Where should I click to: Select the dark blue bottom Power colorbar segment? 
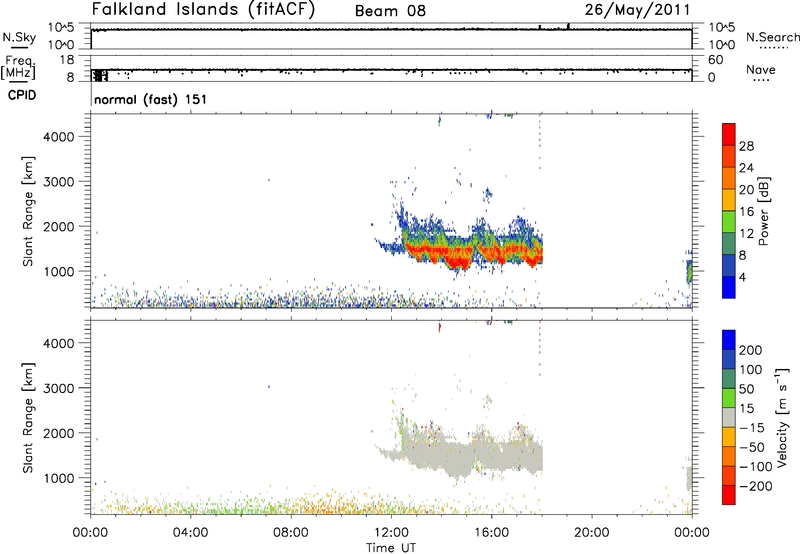tap(728, 285)
